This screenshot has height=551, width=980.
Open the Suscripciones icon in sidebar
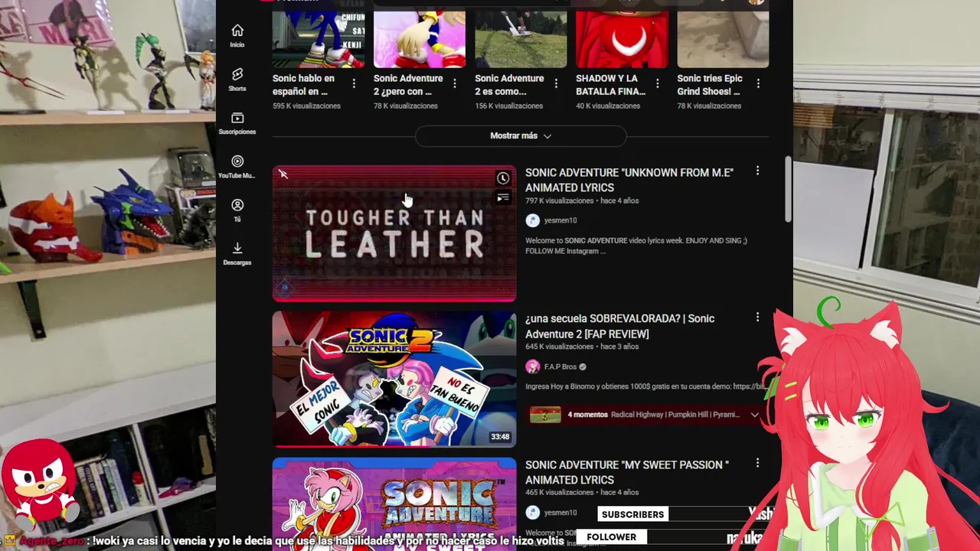(x=237, y=118)
